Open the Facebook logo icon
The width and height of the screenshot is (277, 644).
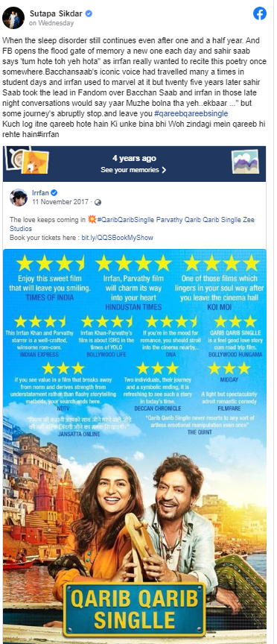[x=259, y=13]
